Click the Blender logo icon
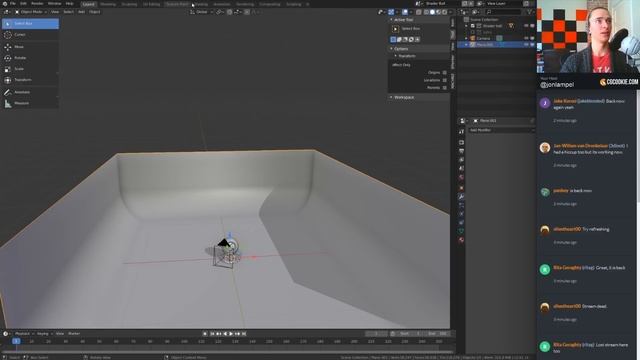This screenshot has height=360, width=640. (4, 4)
